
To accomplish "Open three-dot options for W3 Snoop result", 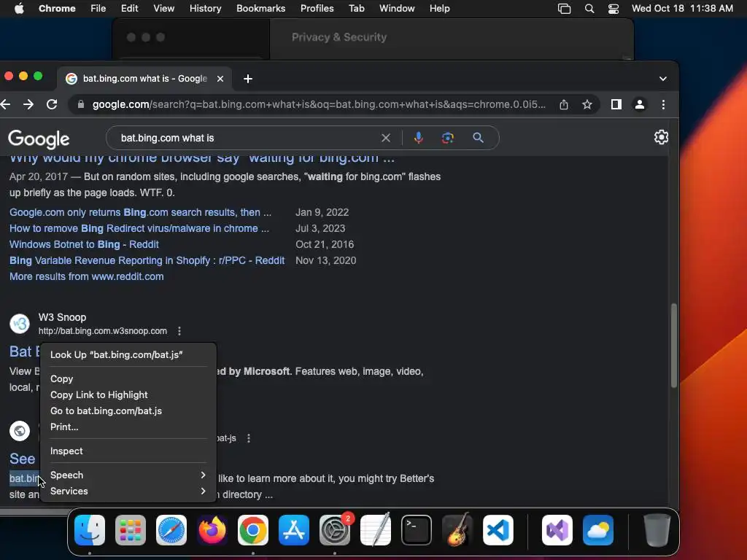I will click(179, 331).
